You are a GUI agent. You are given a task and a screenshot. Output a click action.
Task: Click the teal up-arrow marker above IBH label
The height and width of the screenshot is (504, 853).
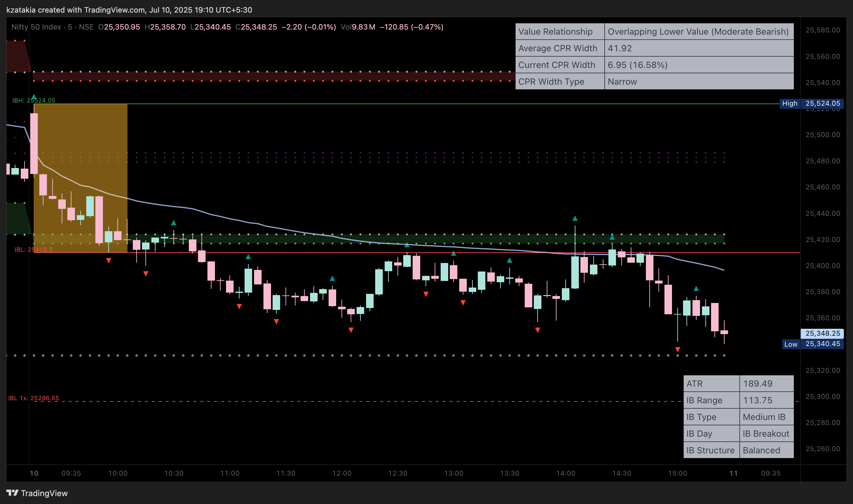[34, 96]
